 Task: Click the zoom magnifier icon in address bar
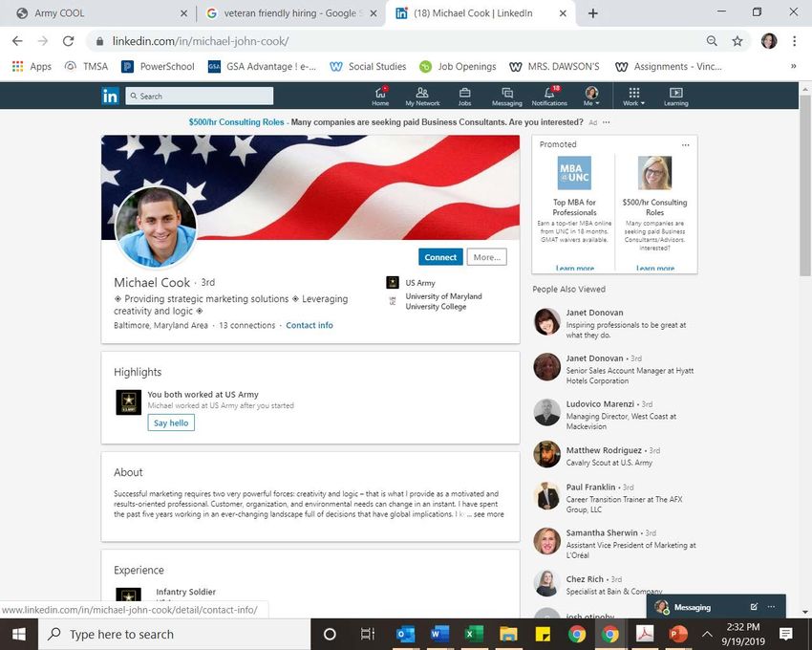pos(712,41)
